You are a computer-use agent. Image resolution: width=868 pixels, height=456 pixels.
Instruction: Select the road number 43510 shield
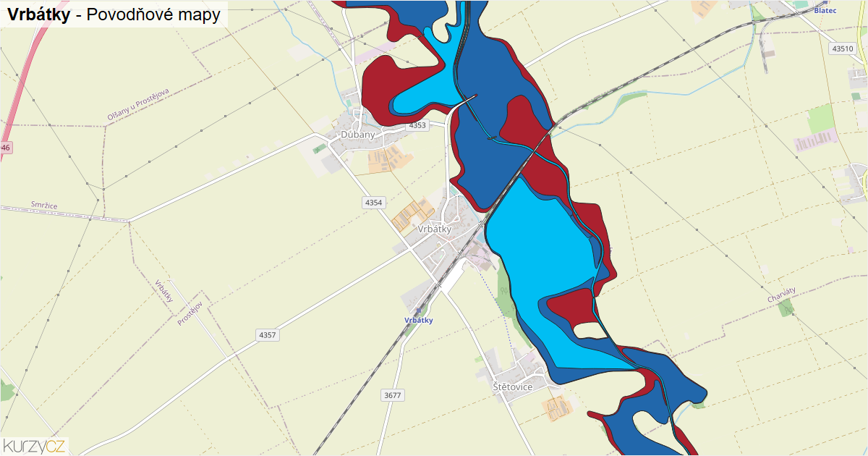pyautogui.click(x=843, y=48)
